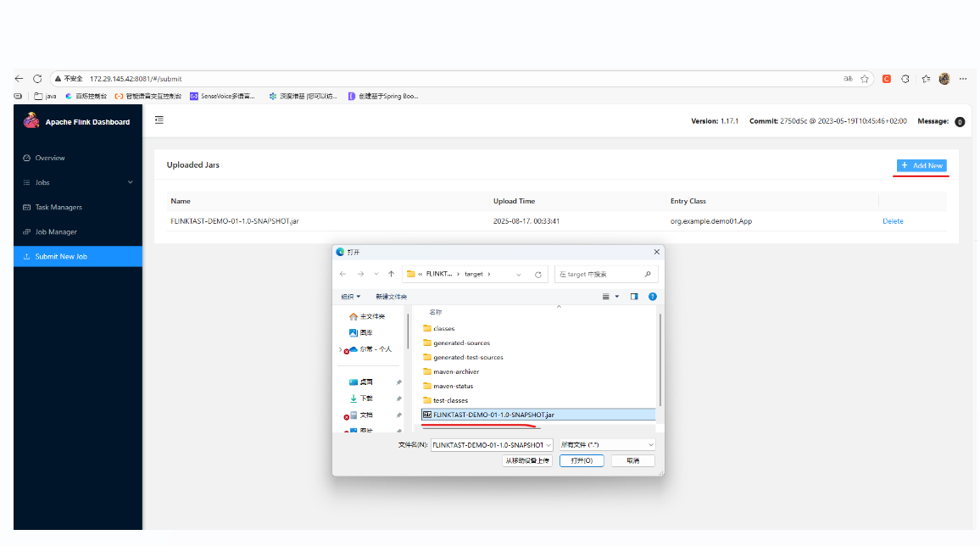The width and height of the screenshot is (980, 546).
Task: Go forward in file dialog
Action: click(360, 274)
